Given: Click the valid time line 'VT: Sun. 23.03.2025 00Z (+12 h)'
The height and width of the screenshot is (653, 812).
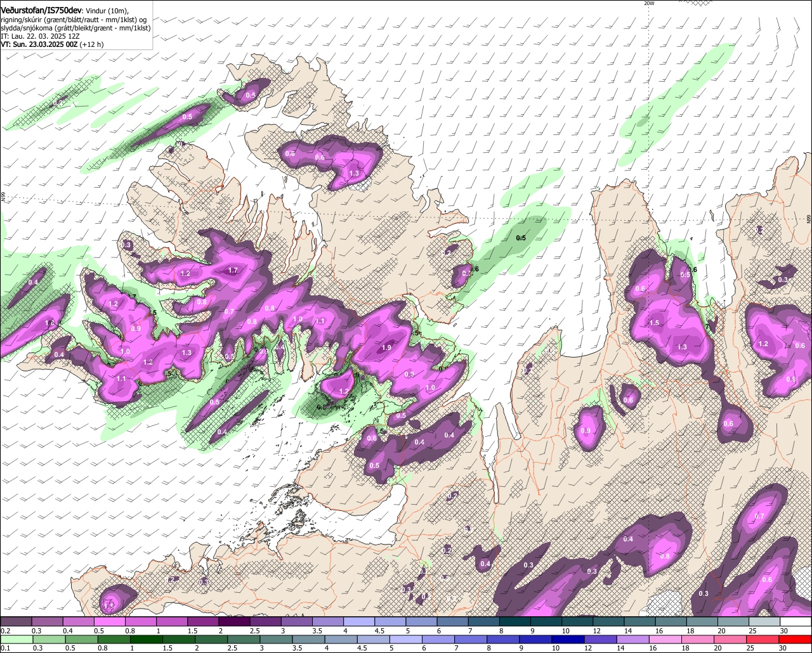Looking at the screenshot, I should pyautogui.click(x=52, y=45).
